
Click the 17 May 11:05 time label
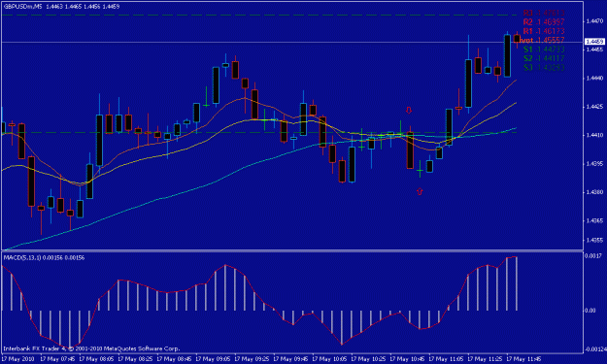tap(446, 359)
